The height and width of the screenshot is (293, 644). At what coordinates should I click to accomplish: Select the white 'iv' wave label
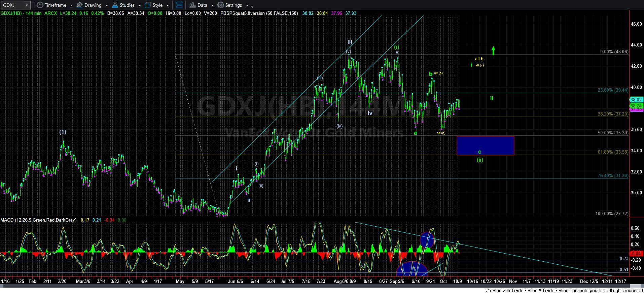370,113
